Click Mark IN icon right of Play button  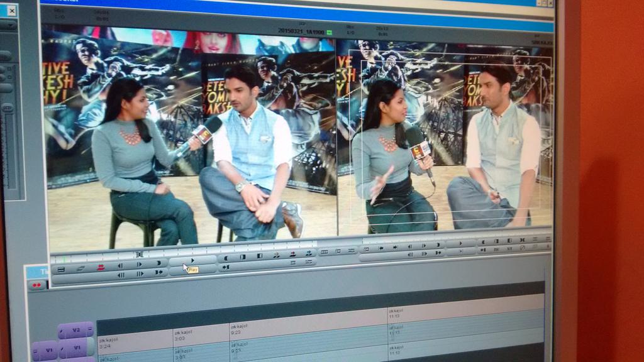226,258
